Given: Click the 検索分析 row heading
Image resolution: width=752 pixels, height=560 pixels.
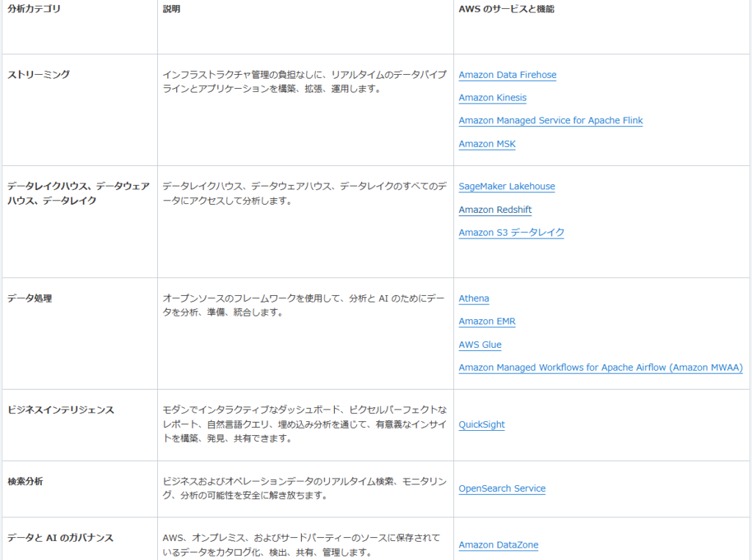Looking at the screenshot, I should pos(26,481).
